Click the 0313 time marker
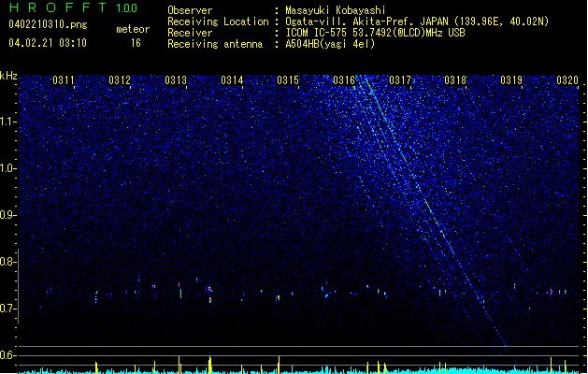 click(176, 80)
